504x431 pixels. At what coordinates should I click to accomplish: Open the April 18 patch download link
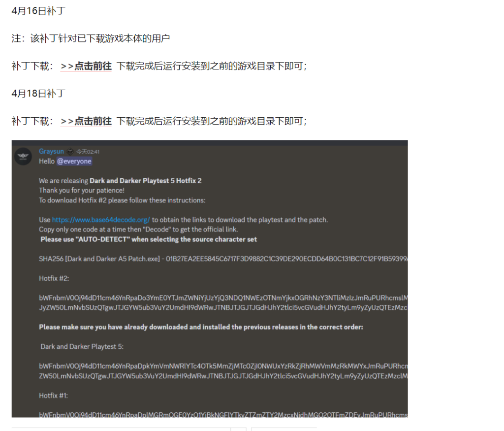(x=86, y=121)
